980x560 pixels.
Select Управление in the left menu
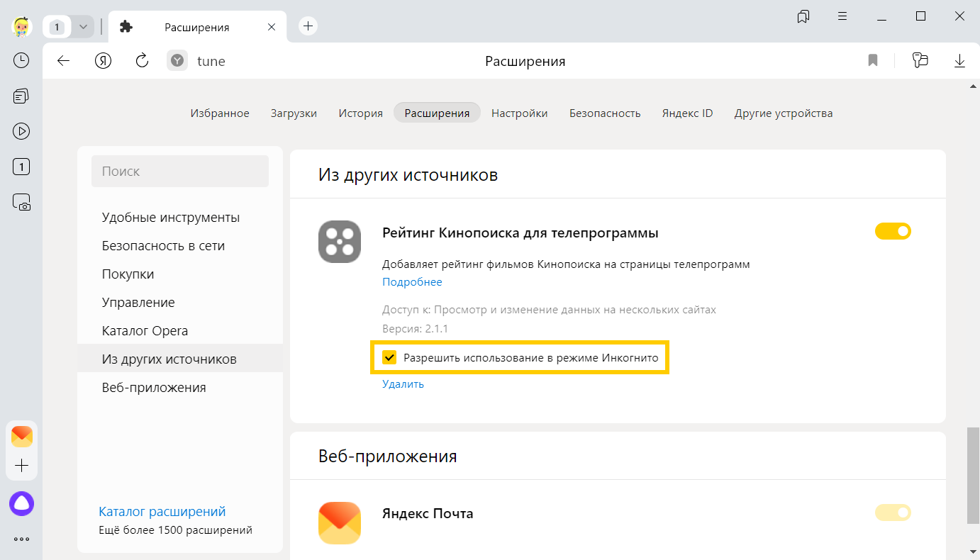[180, 302]
